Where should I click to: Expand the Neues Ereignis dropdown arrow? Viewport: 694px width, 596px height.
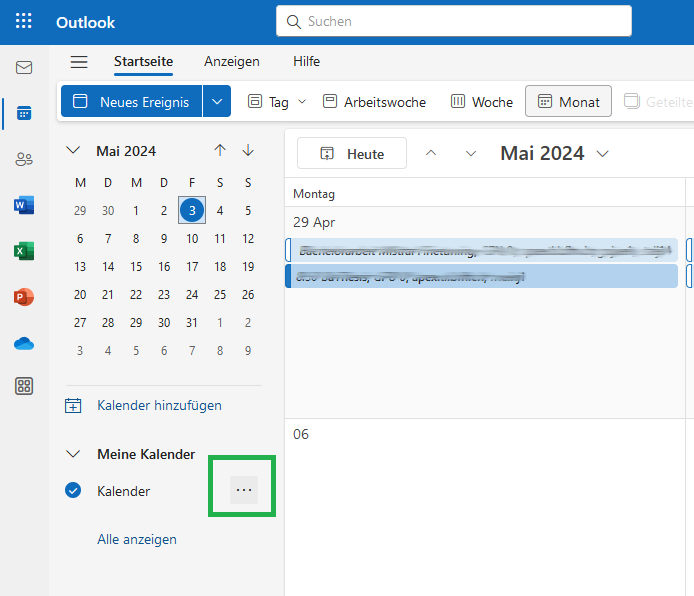(x=217, y=102)
